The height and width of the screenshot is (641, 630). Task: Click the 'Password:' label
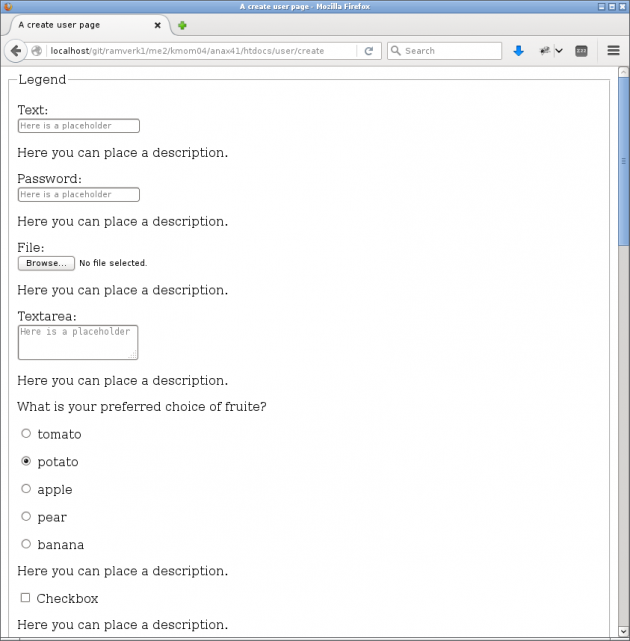49,179
